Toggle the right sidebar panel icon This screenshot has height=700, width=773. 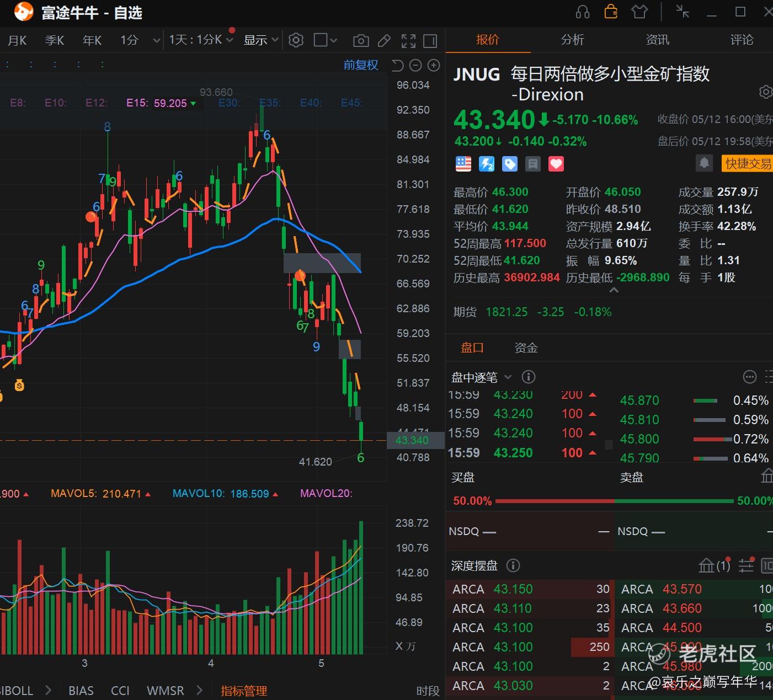tap(430, 40)
